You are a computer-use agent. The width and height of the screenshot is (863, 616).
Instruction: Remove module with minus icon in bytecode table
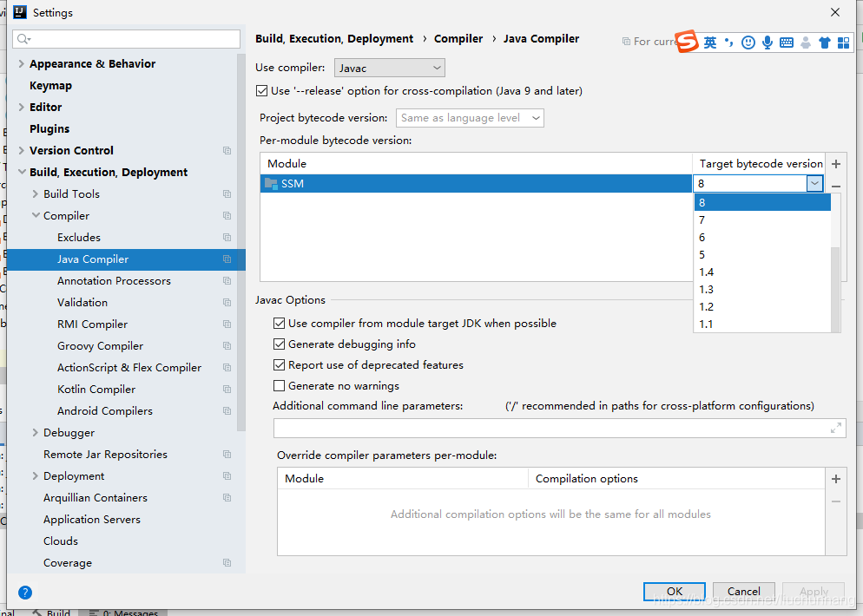(x=836, y=187)
